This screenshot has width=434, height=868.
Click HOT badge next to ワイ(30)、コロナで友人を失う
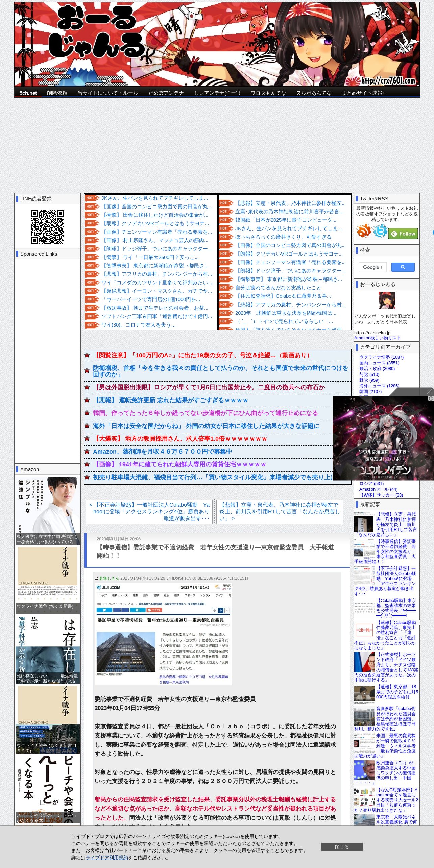(92, 325)
